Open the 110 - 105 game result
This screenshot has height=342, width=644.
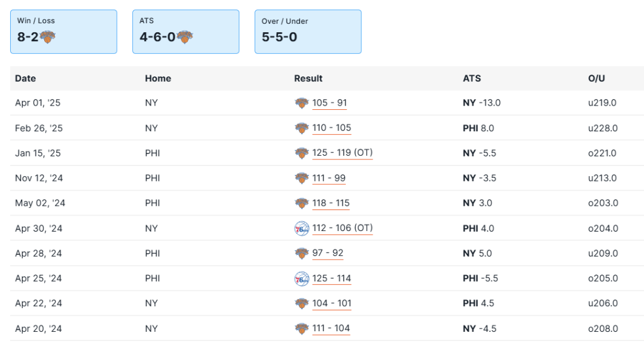click(332, 128)
